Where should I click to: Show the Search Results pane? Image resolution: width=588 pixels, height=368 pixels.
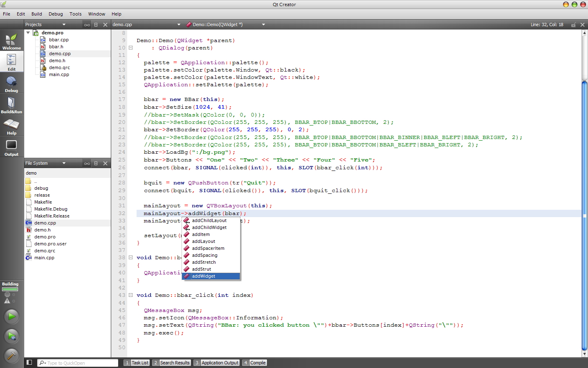[171, 363]
